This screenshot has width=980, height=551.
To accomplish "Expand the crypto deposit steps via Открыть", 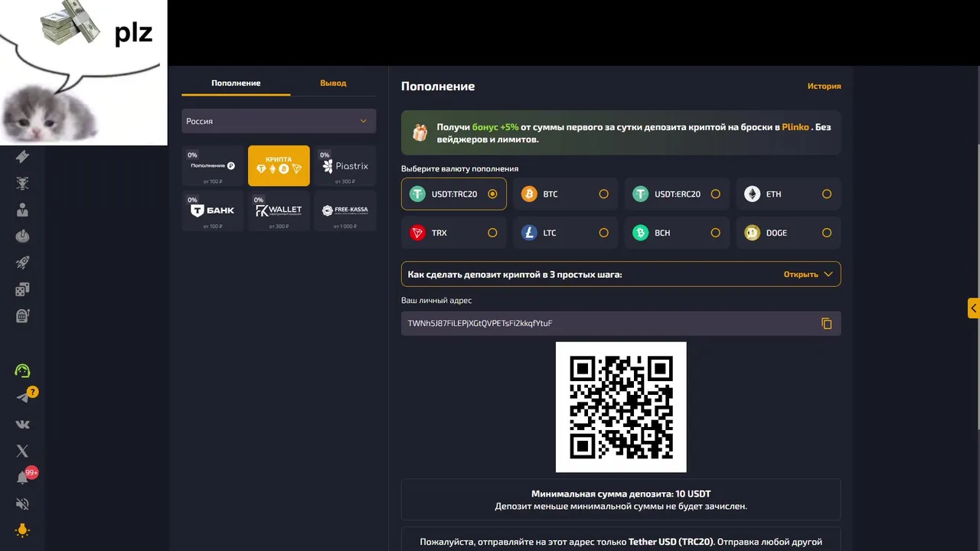I will coord(808,274).
